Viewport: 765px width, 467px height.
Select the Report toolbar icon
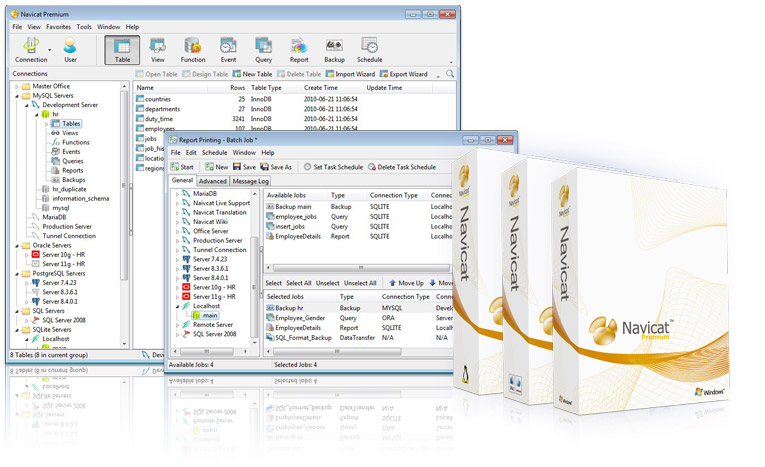[298, 49]
